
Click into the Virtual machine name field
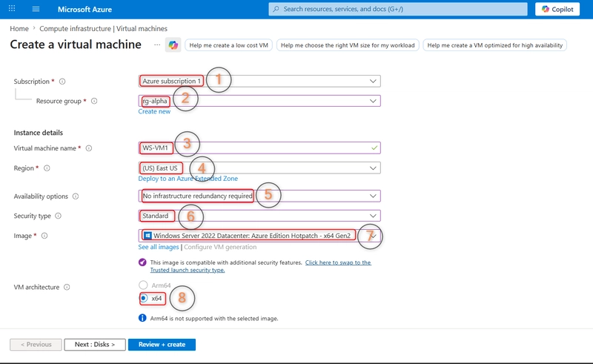[259, 148]
